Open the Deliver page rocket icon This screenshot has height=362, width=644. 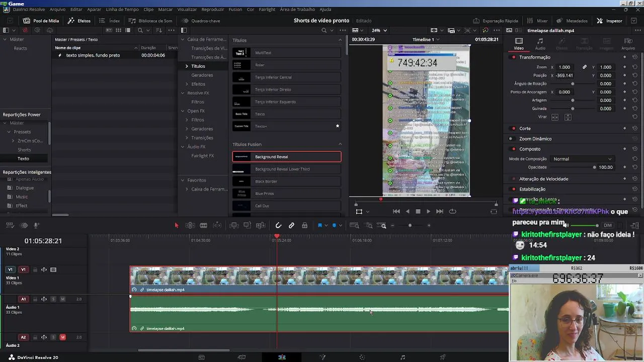click(x=443, y=357)
